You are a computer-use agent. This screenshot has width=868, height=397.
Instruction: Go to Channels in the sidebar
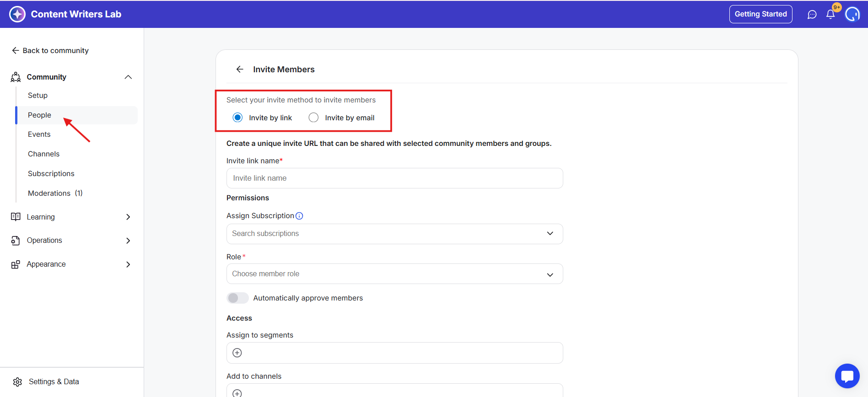43,154
